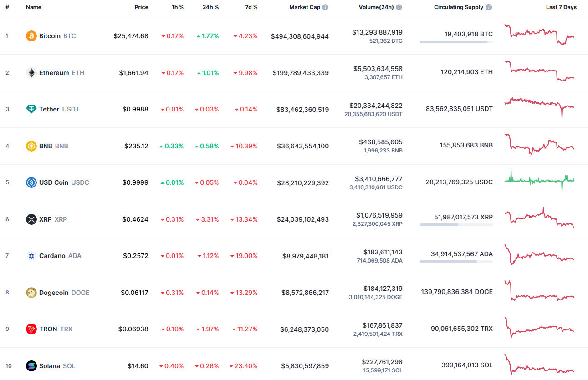Select the Bitcoin logo icon
This screenshot has height=380, width=588.
point(31,36)
